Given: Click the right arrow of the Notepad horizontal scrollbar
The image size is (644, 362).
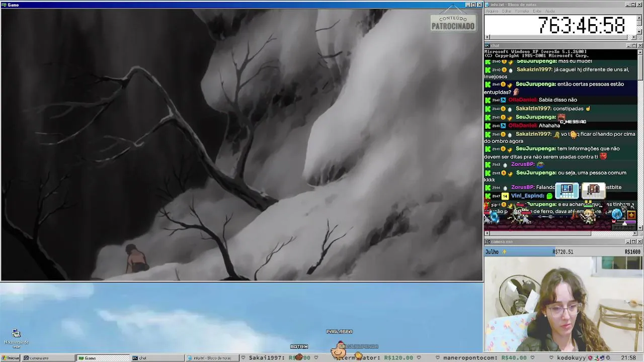Looking at the screenshot, I should coord(634,37).
